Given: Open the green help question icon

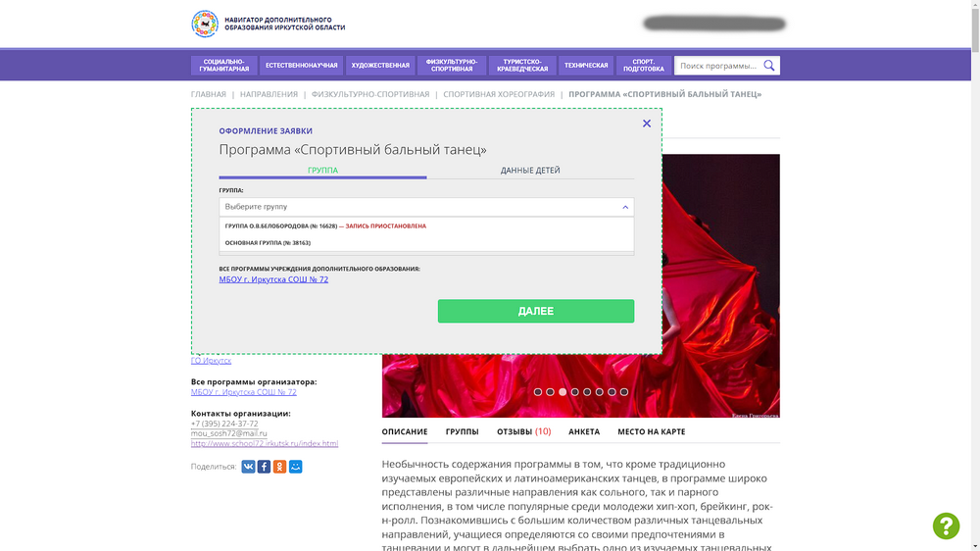Looking at the screenshot, I should tap(946, 526).
